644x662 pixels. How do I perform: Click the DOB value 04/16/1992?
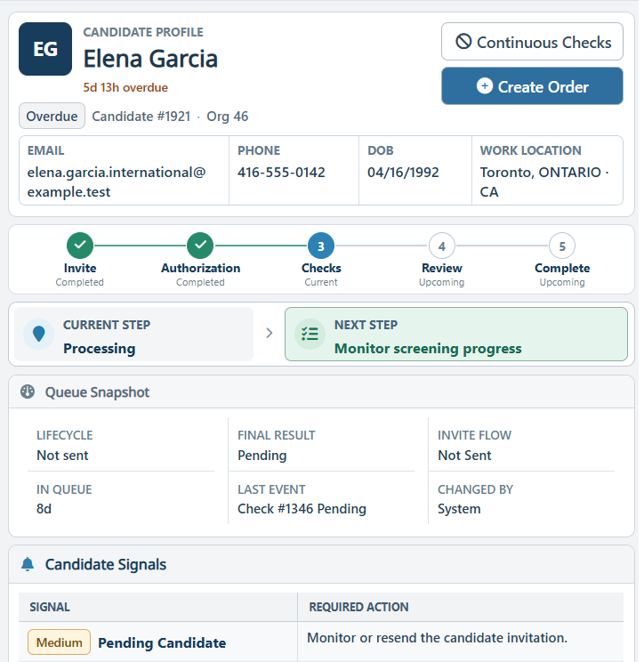coord(403,173)
